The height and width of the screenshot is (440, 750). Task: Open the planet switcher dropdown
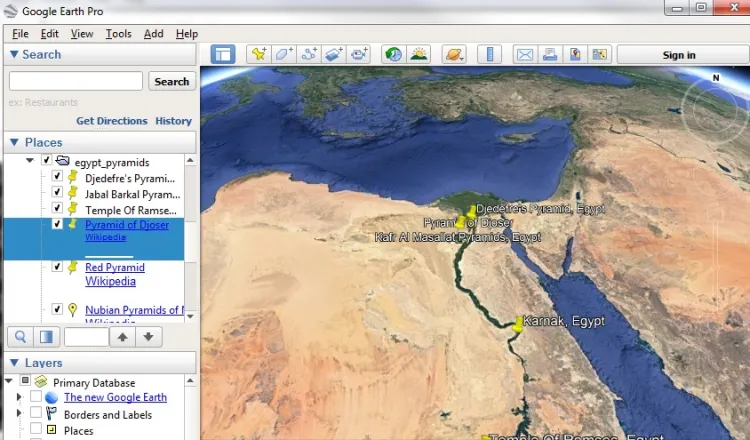tap(454, 54)
